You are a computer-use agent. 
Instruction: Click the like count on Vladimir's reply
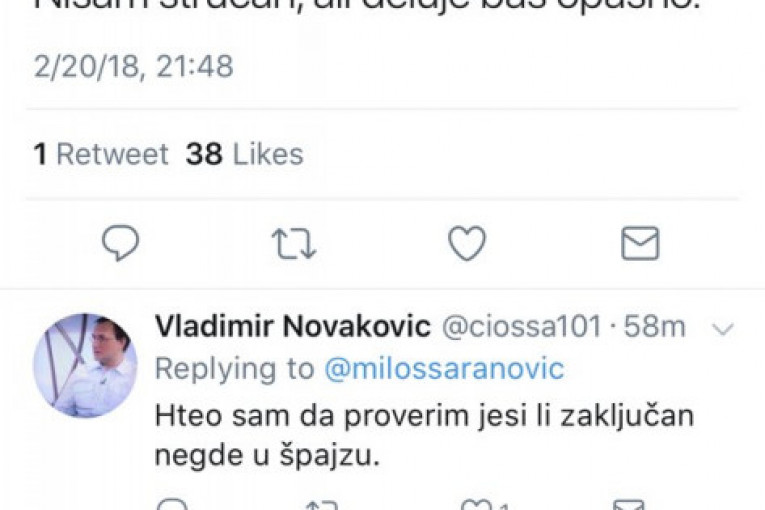[504, 504]
